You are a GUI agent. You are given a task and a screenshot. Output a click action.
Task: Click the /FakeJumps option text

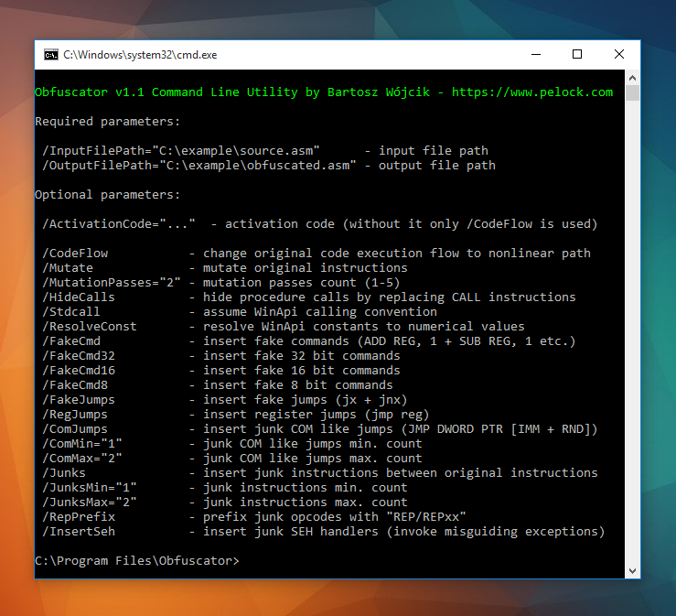[x=79, y=400]
